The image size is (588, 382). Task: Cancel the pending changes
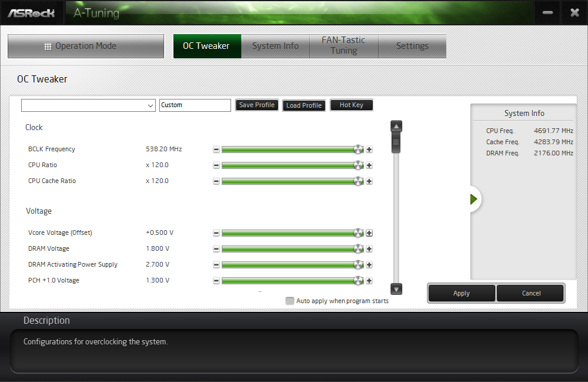(x=530, y=294)
